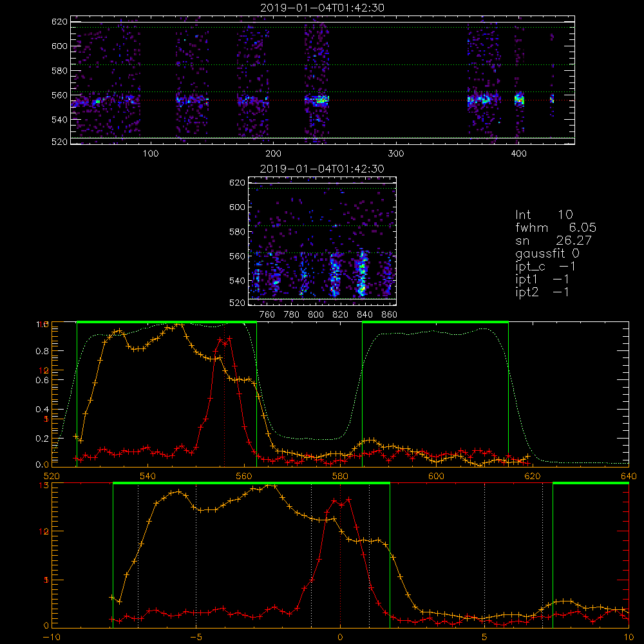
Task: Select the 'ipt_c -1' entry
Action: click(545, 267)
